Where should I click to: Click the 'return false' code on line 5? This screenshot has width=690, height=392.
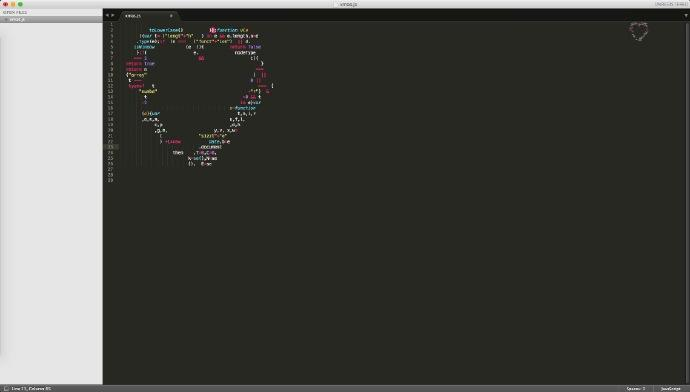(245, 47)
